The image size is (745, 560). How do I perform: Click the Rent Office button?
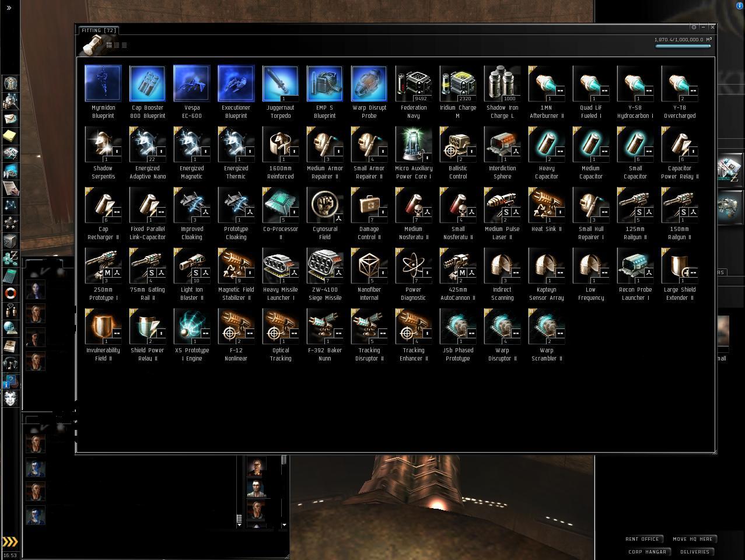[644, 539]
